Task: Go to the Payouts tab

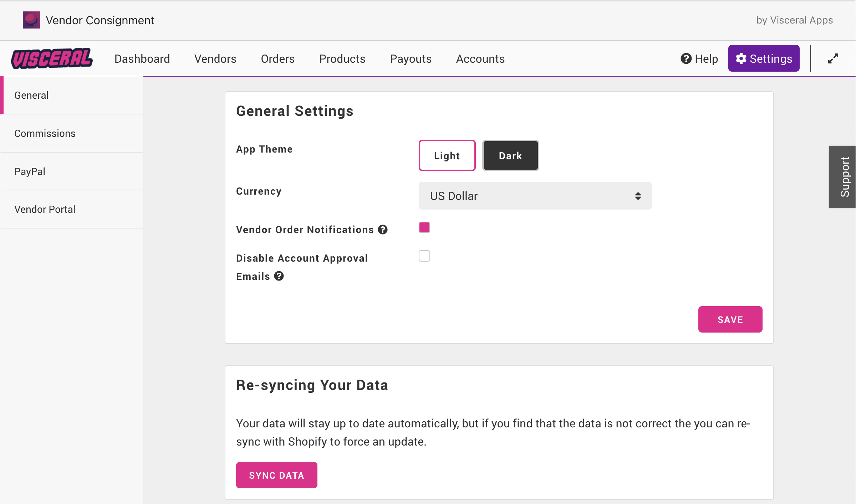Action: point(411,58)
